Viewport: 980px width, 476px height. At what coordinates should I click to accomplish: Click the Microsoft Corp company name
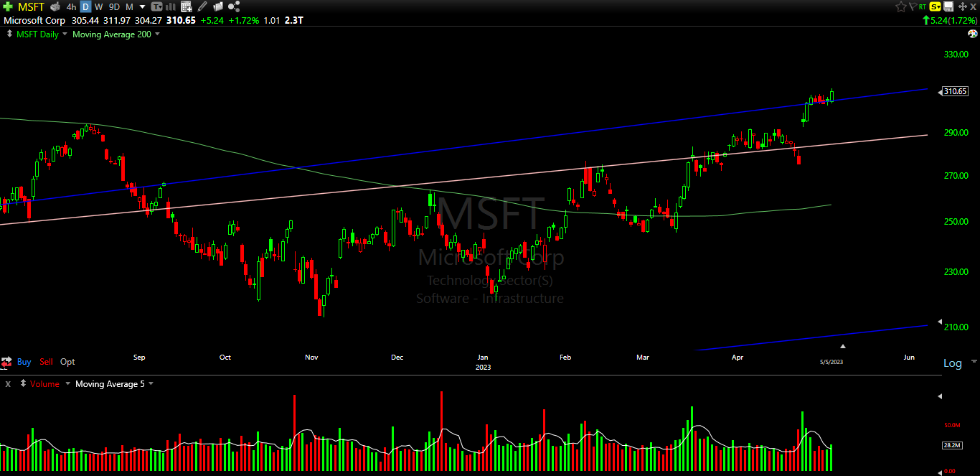34,20
